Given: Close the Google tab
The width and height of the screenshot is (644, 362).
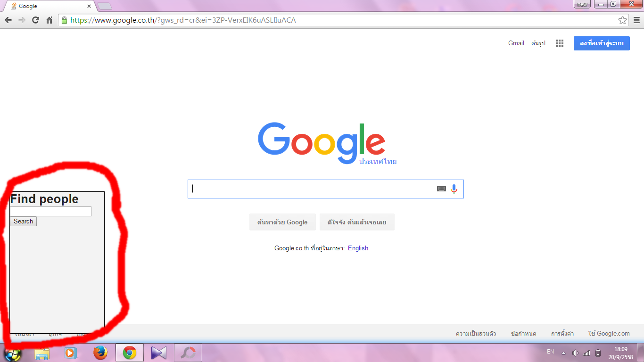Looking at the screenshot, I should click(89, 6).
